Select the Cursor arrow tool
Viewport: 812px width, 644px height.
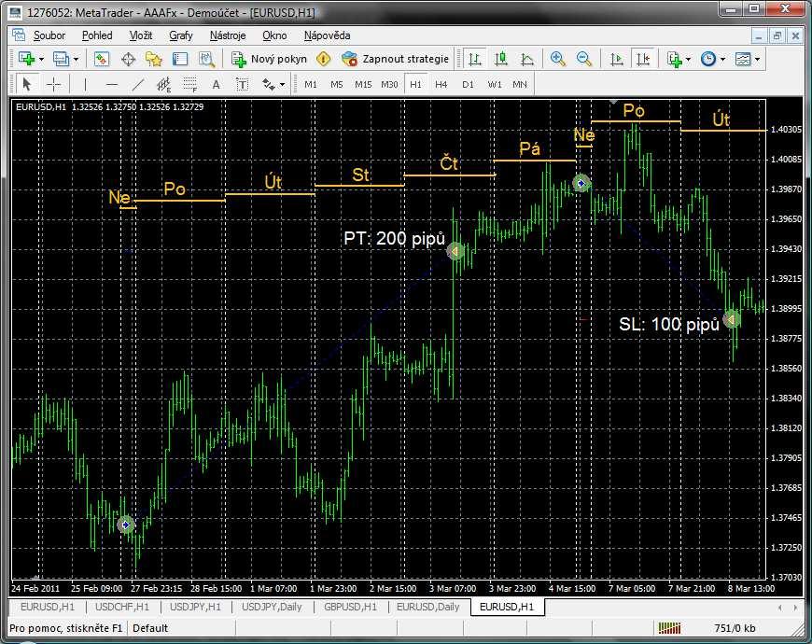tap(26, 84)
